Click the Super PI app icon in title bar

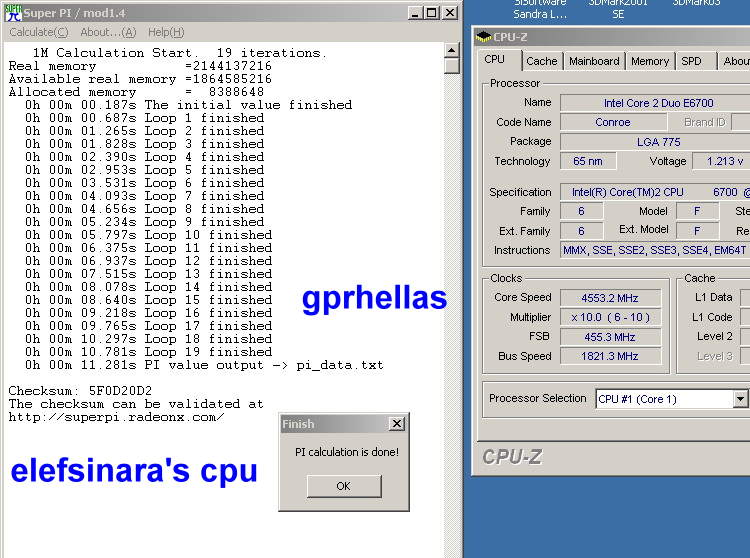(13, 13)
